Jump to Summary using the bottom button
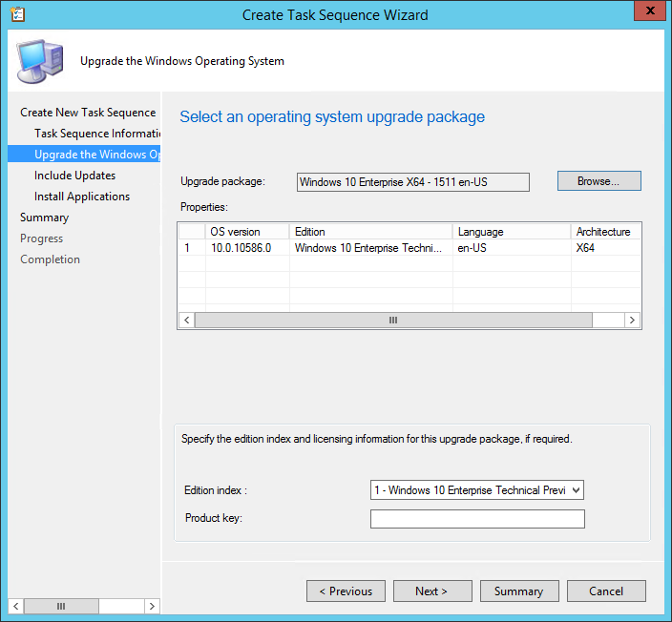The image size is (672, 622). tap(519, 591)
